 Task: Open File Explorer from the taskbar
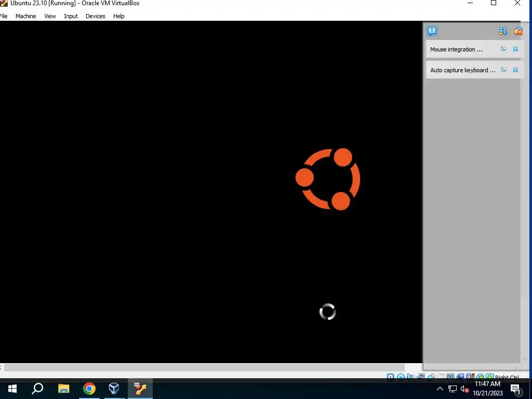(63, 389)
